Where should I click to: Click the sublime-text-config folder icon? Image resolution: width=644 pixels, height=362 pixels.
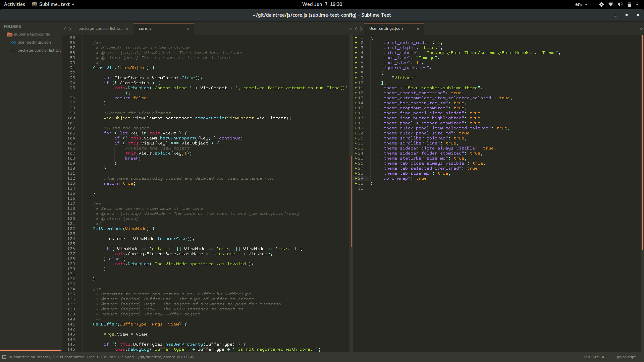[x=10, y=35]
